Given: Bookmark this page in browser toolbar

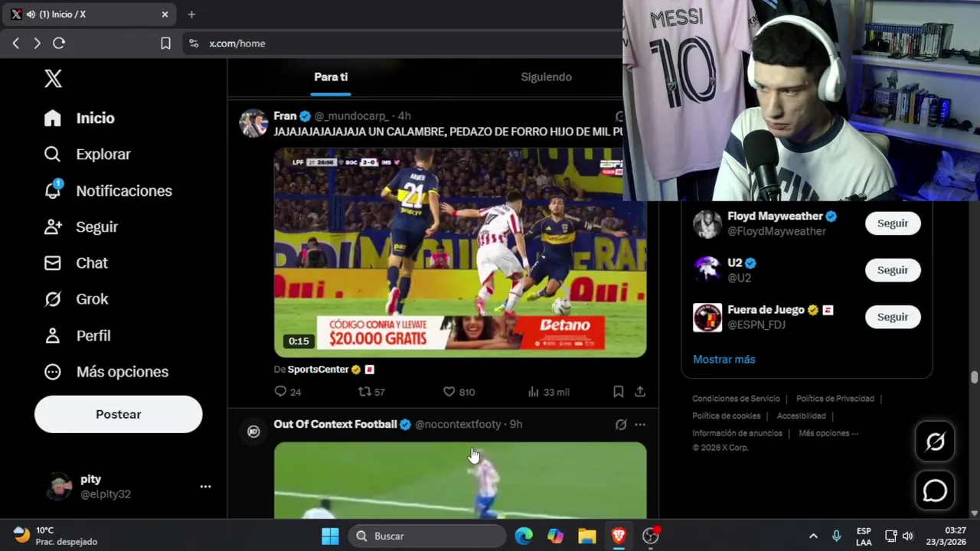Looking at the screenshot, I should pos(165,44).
